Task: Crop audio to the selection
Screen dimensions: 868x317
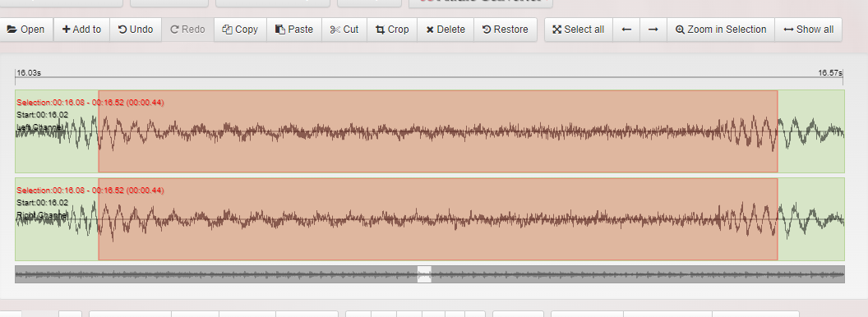Action: pyautogui.click(x=392, y=30)
